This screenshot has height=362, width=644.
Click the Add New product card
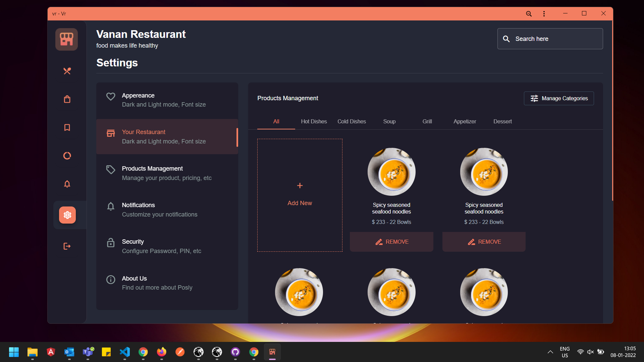click(x=300, y=195)
